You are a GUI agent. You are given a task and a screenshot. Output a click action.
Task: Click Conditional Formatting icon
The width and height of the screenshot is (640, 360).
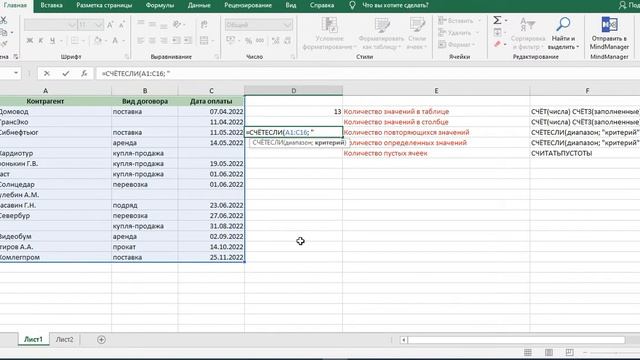tap(329, 24)
